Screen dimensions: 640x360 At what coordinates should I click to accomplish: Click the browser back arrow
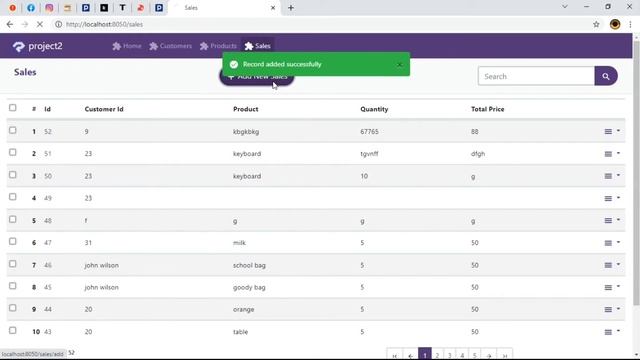click(10, 24)
